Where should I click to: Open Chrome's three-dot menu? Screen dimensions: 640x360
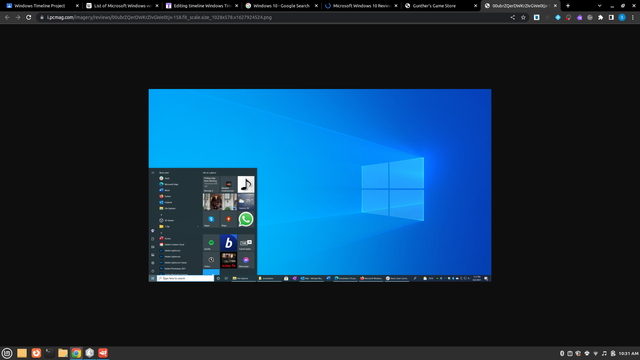click(x=633, y=18)
